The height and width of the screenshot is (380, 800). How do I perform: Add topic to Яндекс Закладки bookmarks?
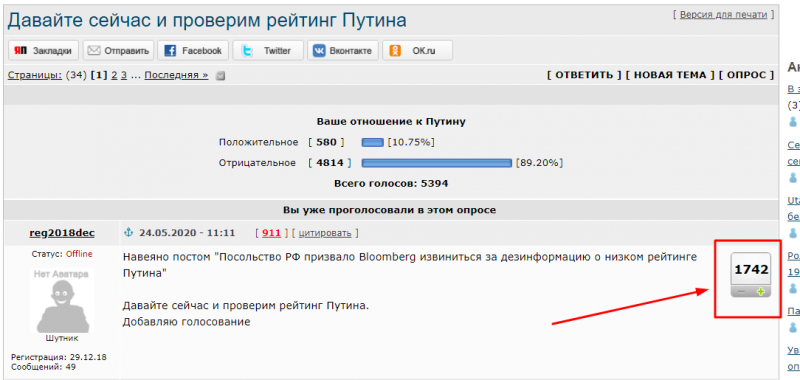click(x=43, y=50)
